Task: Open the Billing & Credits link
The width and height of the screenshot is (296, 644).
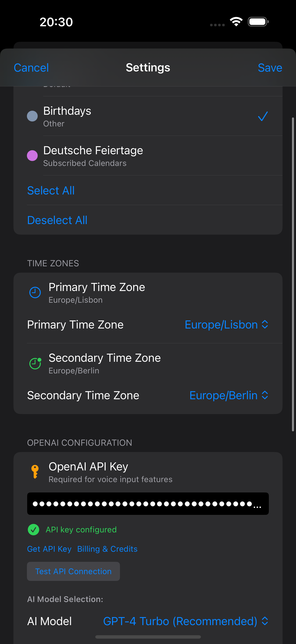Action: point(107,549)
